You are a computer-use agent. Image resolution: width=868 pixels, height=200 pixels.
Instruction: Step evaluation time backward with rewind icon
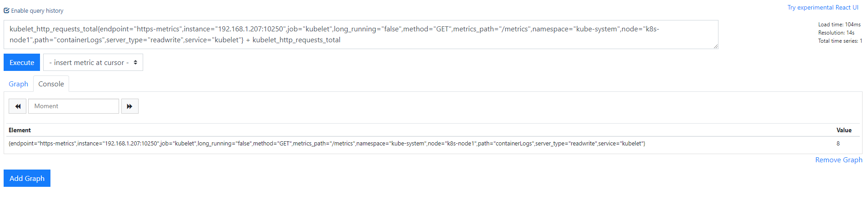click(x=18, y=106)
